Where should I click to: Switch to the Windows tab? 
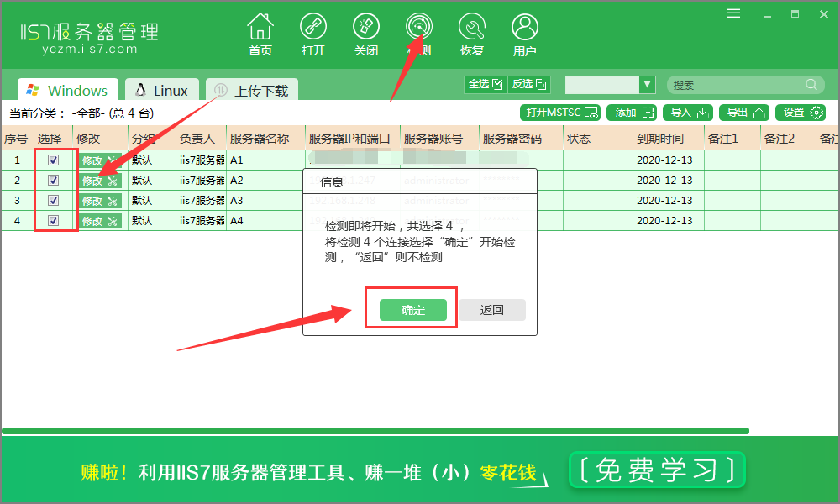pyautogui.click(x=67, y=90)
